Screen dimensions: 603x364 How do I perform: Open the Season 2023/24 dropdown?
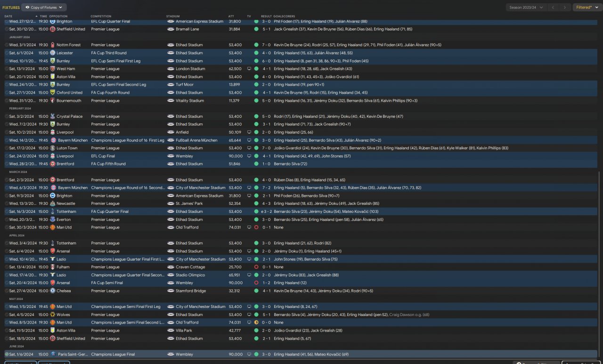(x=526, y=8)
